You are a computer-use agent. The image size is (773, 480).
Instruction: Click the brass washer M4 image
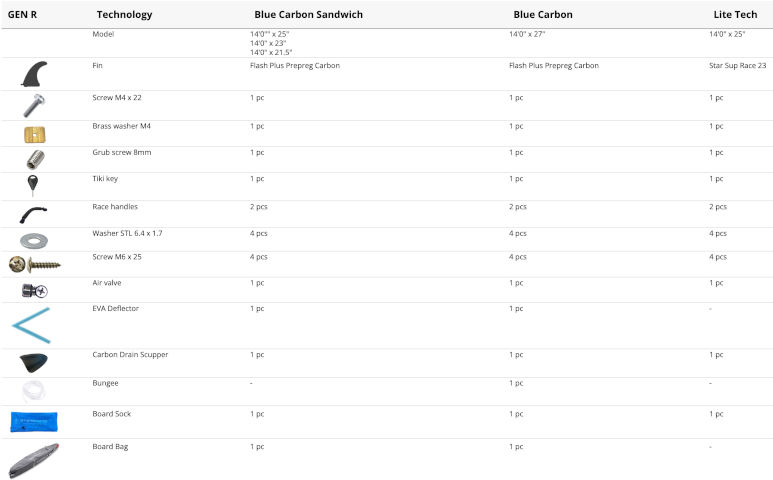[34, 134]
